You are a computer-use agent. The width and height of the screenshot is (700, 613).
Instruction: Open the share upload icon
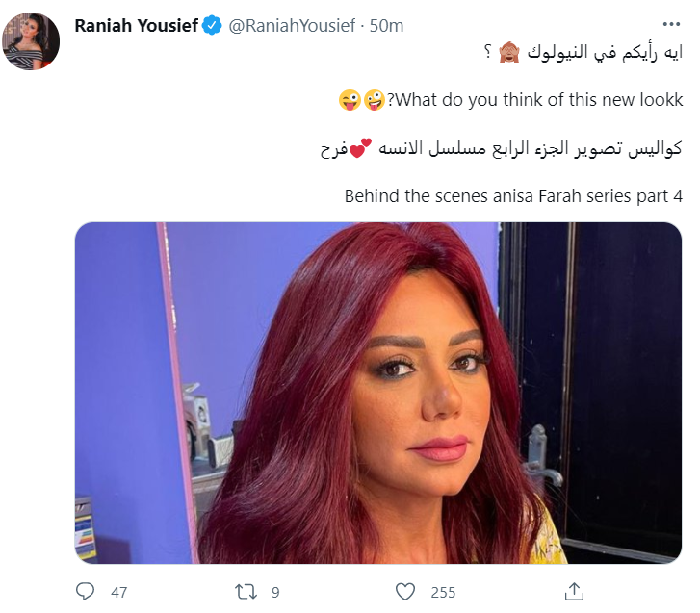pyautogui.click(x=574, y=592)
